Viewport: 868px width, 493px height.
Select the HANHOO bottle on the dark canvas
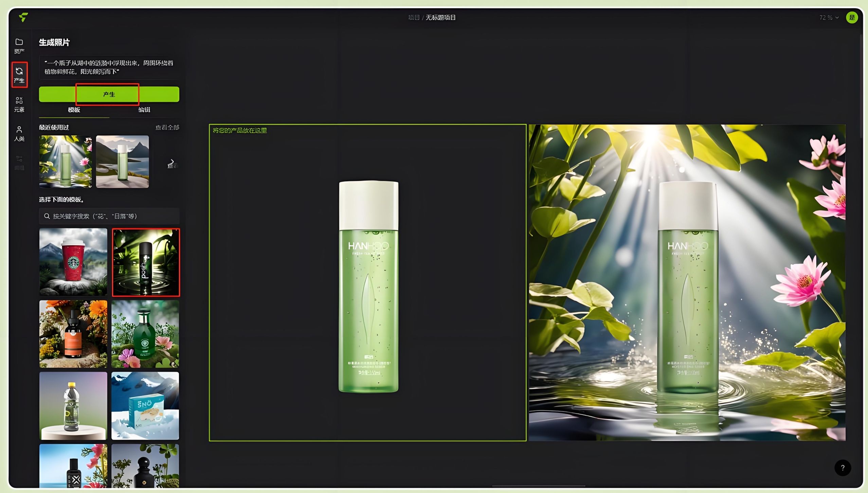[368, 286]
